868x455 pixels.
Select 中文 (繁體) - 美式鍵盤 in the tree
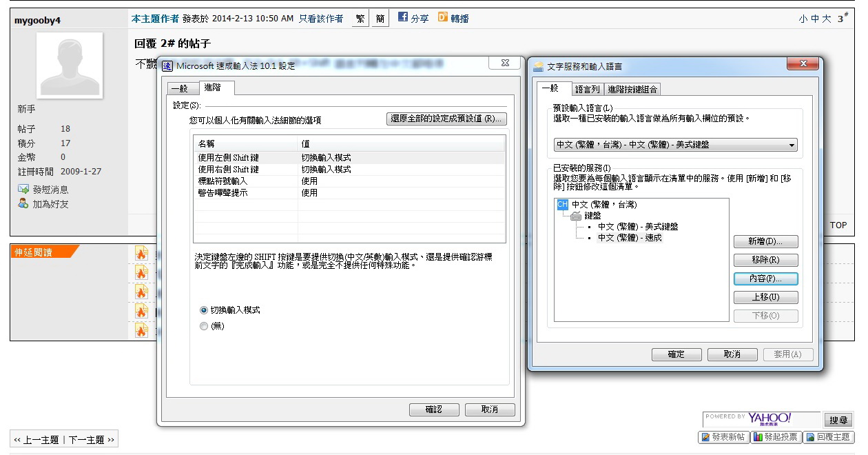pos(638,226)
